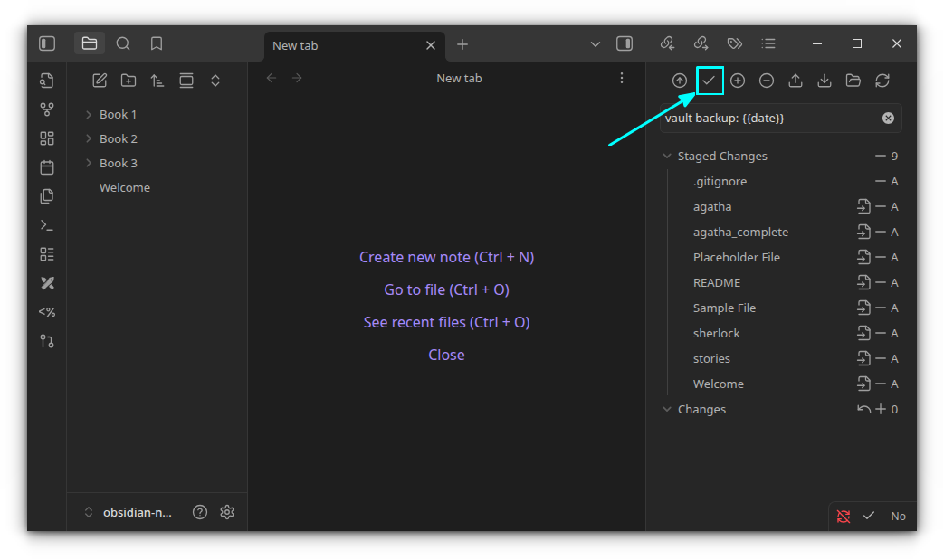Screen dimensions: 944x560
Task: Unstage all changes using the minus icon
Action: 767,81
